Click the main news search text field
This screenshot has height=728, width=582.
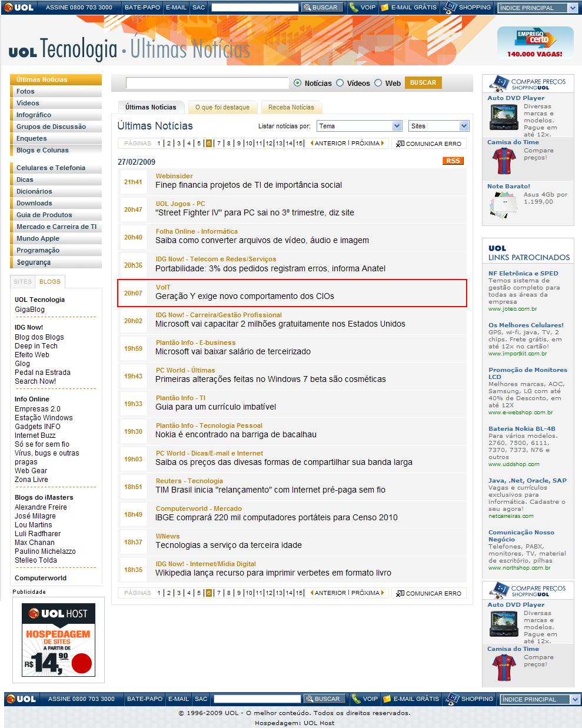pos(207,83)
